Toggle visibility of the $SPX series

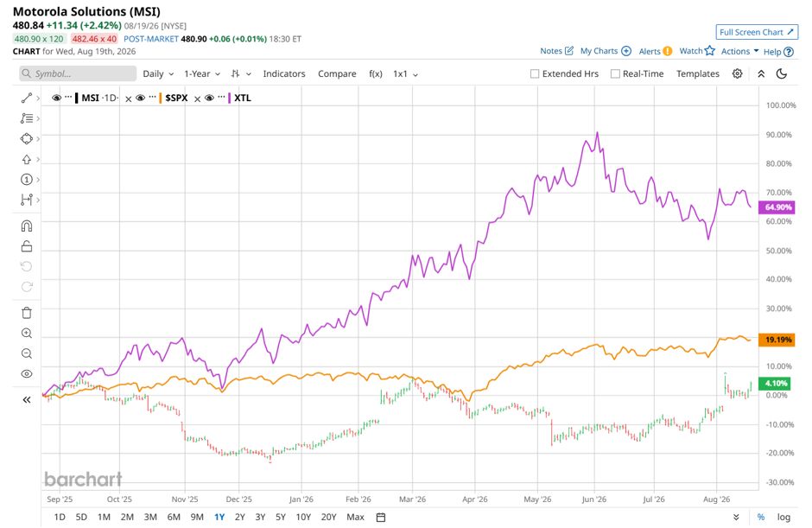coord(140,98)
